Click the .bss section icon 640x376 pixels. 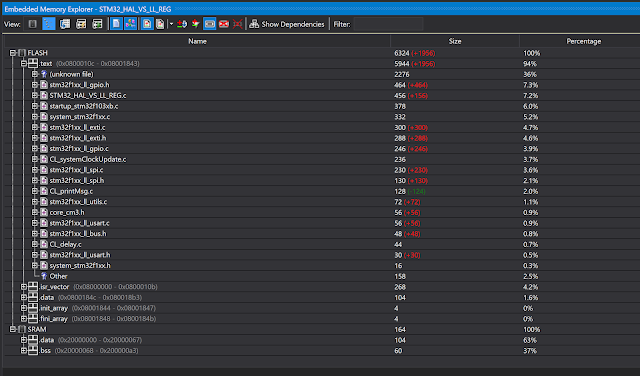point(33,350)
